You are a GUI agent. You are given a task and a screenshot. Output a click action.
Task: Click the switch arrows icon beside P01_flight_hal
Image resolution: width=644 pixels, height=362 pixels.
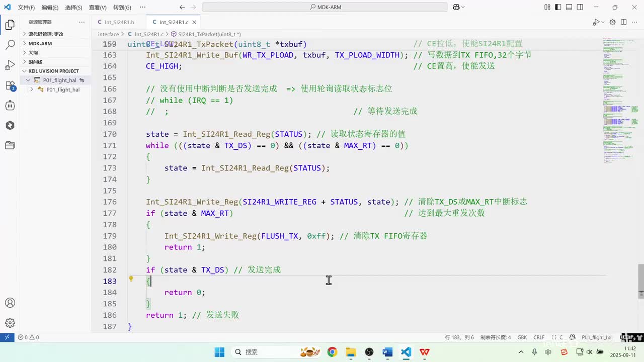tap(82, 80)
